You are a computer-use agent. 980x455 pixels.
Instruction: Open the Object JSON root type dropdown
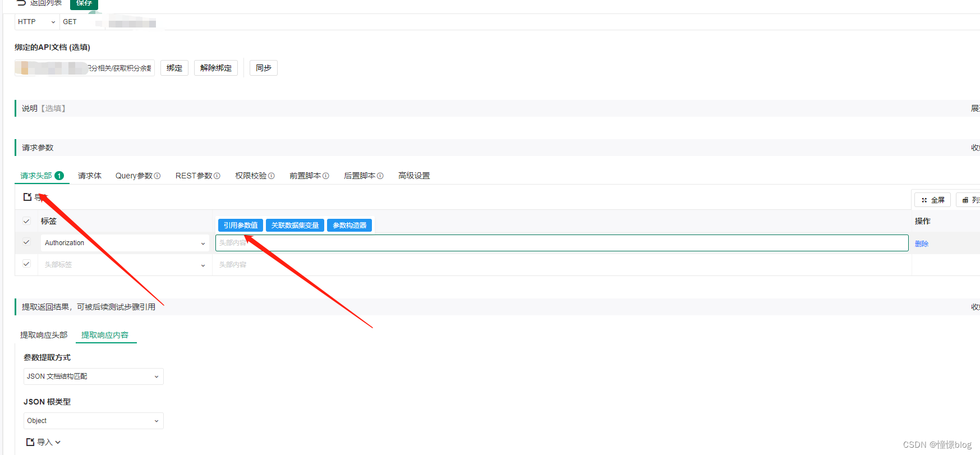coord(93,421)
